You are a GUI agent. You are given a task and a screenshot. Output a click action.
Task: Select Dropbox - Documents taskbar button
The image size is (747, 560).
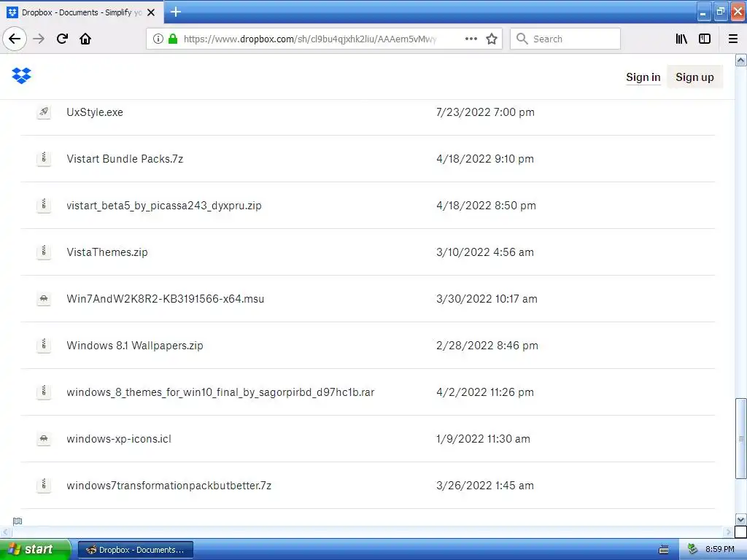(x=135, y=550)
